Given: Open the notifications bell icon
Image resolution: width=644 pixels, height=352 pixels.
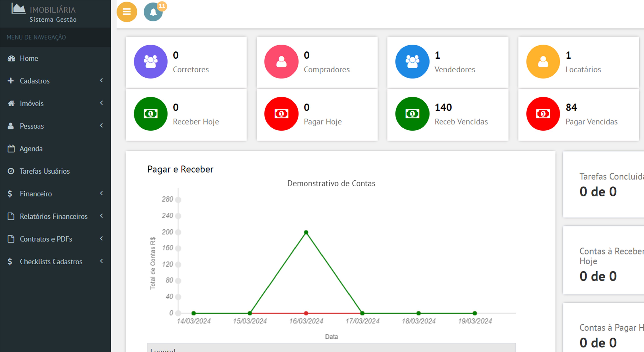Looking at the screenshot, I should click(x=153, y=12).
